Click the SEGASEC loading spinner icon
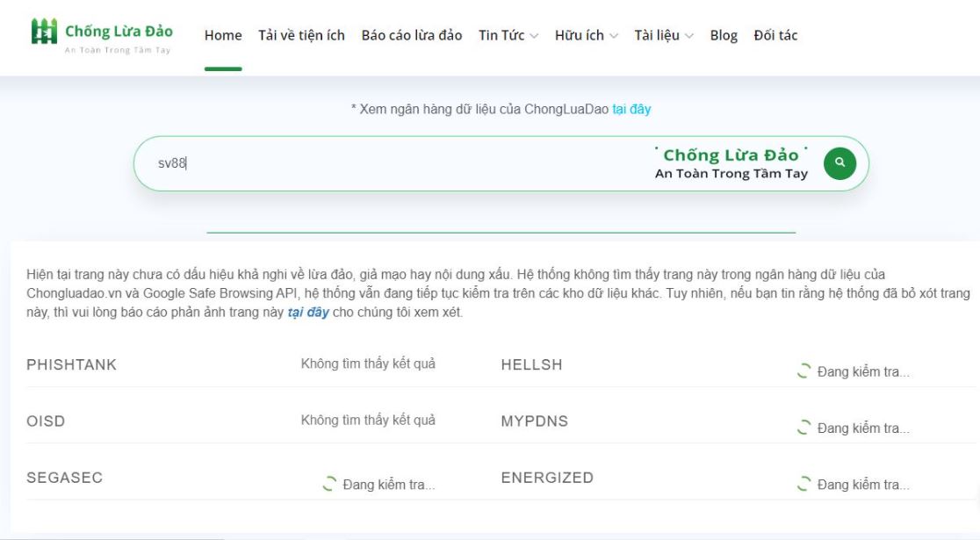The width and height of the screenshot is (980, 540). tap(329, 484)
